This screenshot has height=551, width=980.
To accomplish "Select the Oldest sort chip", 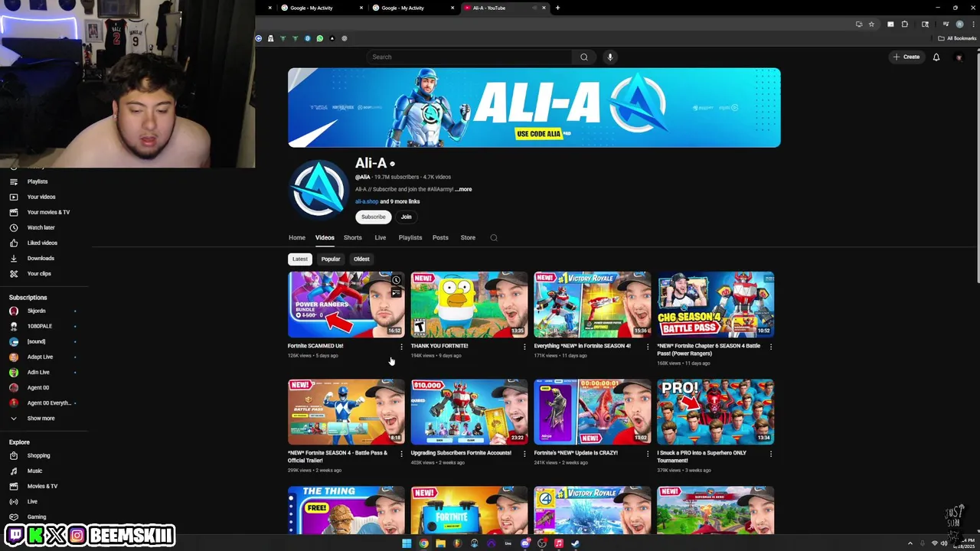I will [x=361, y=259].
